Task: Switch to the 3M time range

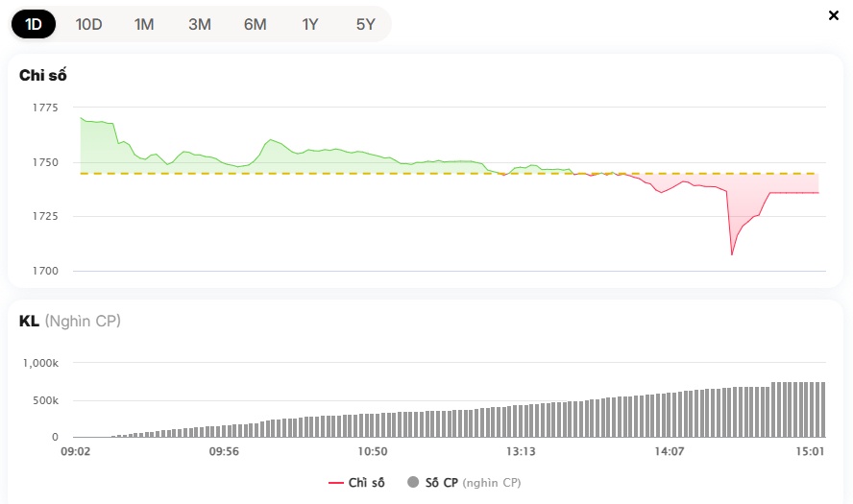Action: click(200, 24)
